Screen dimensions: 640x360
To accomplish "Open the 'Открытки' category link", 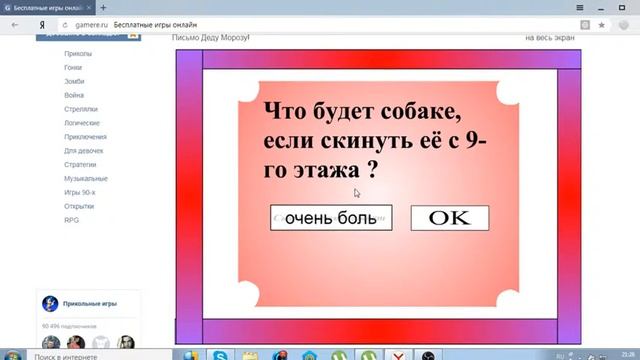I will [x=79, y=207].
